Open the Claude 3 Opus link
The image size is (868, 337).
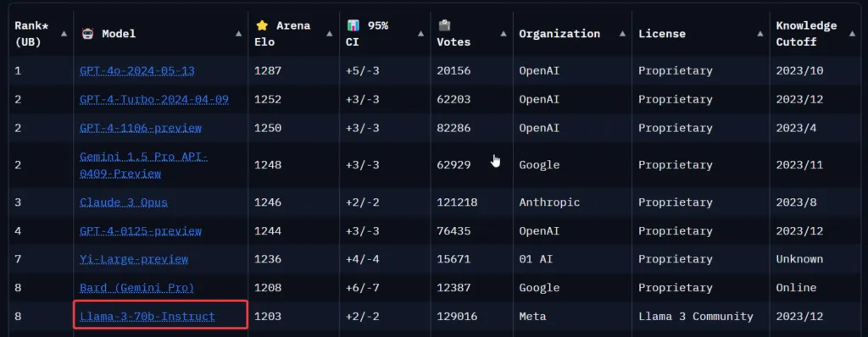pos(124,202)
